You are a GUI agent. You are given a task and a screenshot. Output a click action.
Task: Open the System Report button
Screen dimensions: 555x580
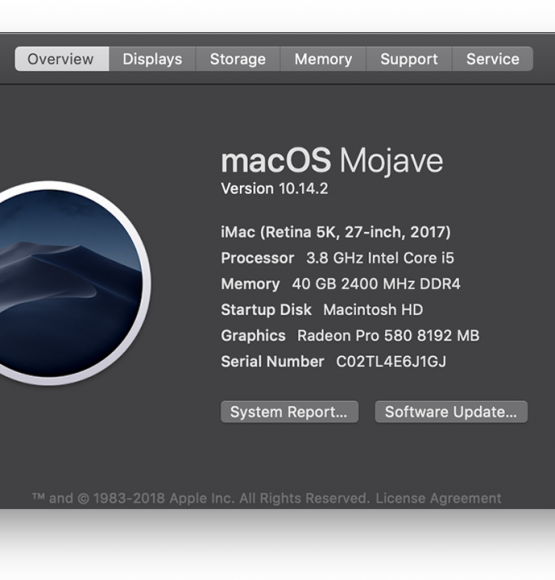(x=289, y=412)
